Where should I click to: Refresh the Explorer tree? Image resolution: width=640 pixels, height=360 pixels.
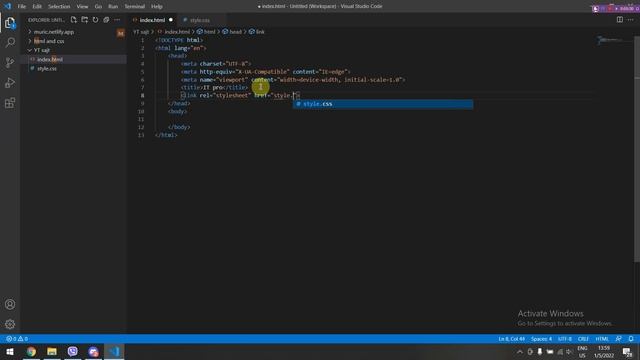click(x=96, y=20)
